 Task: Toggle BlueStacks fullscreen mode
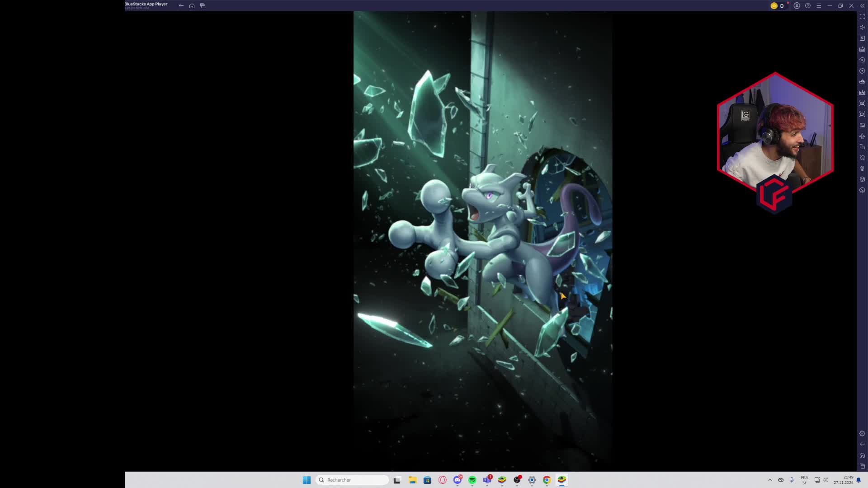(862, 17)
